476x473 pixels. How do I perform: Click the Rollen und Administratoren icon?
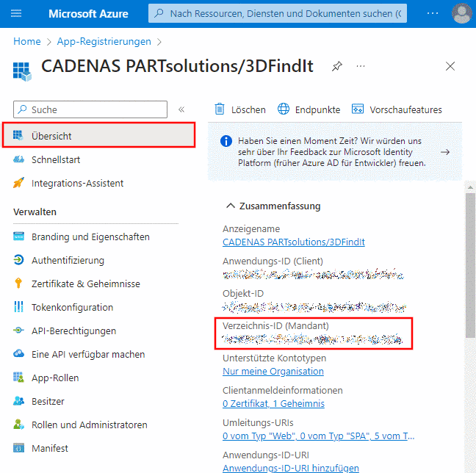tap(18, 424)
